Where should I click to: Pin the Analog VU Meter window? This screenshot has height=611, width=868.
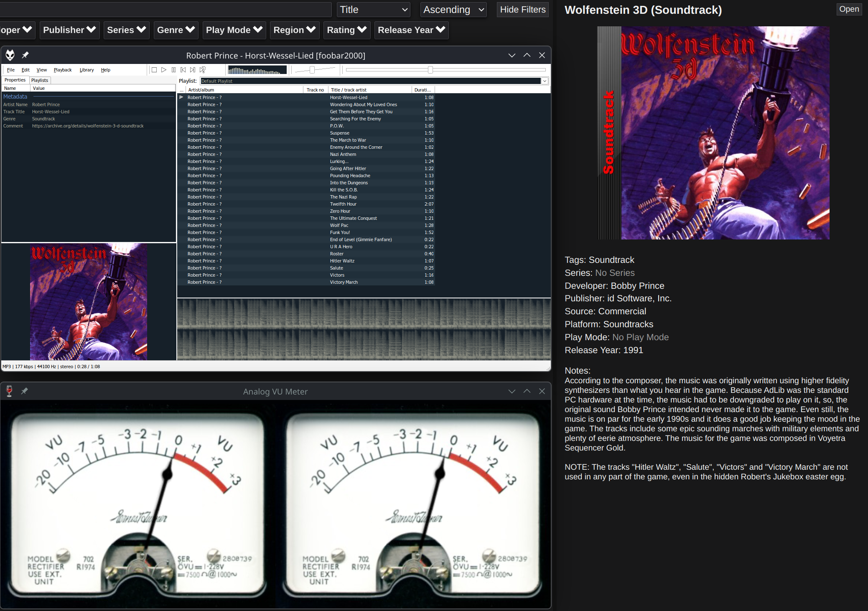(x=25, y=391)
